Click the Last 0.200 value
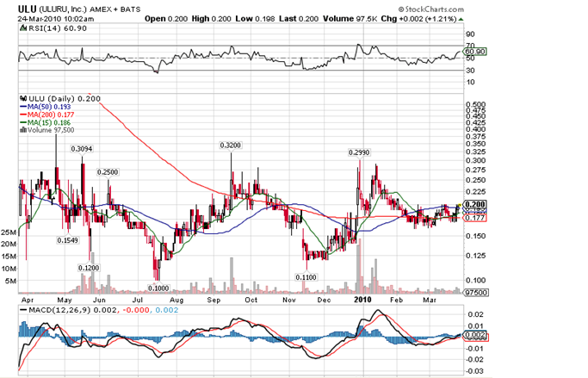Viewport: 588px width, 378px height. [x=299, y=19]
